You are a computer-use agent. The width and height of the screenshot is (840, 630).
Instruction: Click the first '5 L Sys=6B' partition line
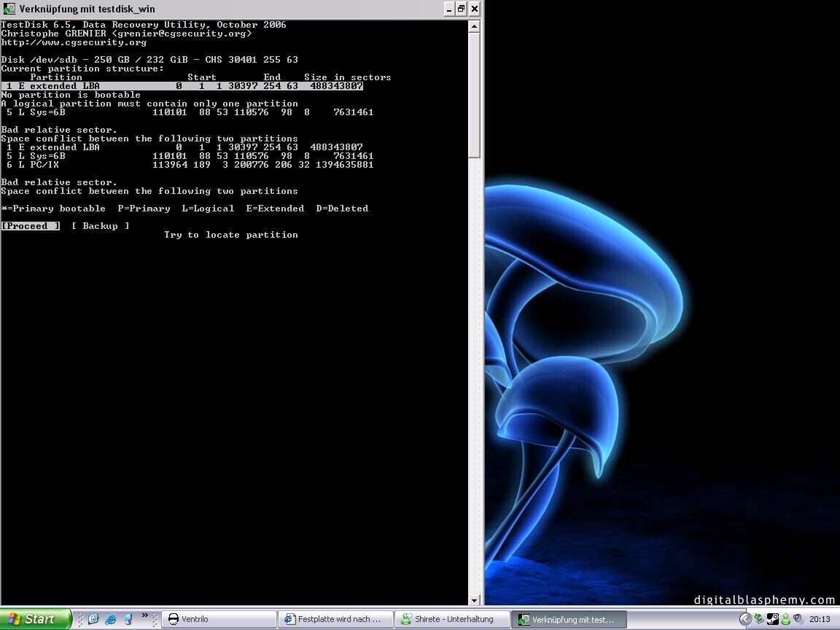190,112
